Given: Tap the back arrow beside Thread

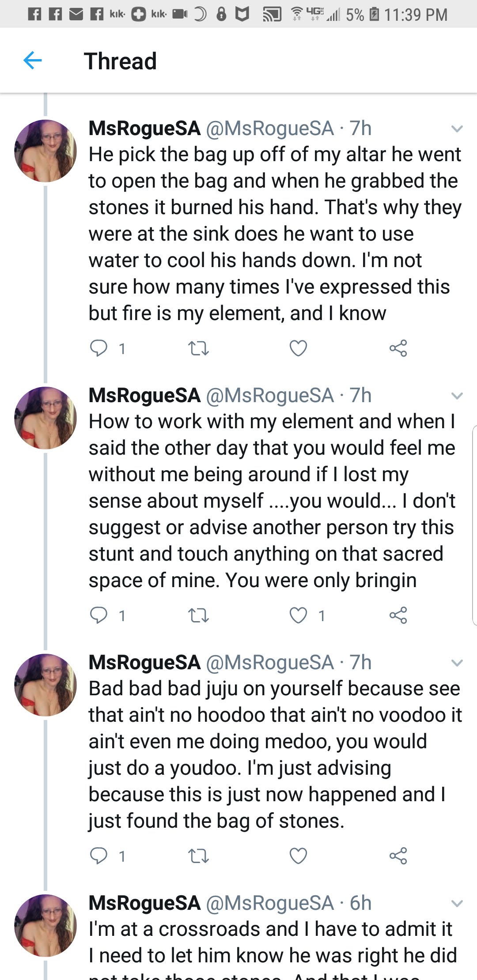Looking at the screenshot, I should 33,60.
